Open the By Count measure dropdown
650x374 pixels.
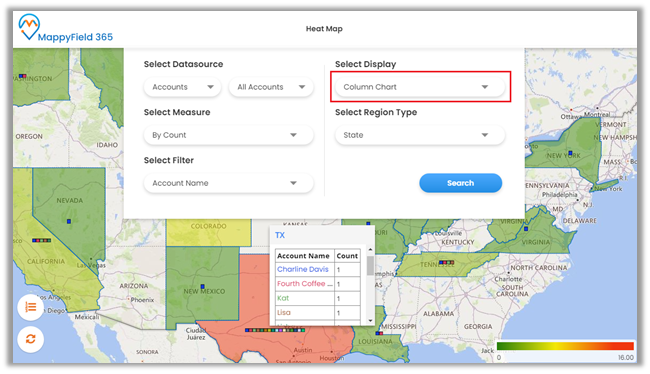pyautogui.click(x=228, y=135)
